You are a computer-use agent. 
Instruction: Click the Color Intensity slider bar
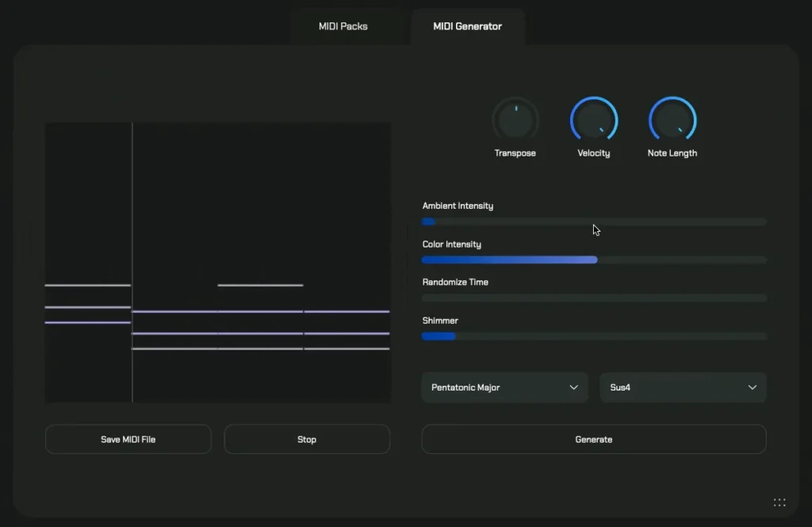[594, 260]
